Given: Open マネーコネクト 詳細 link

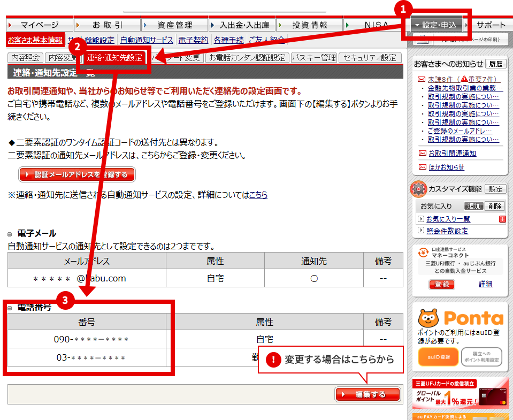Looking at the screenshot, I should (485, 284).
